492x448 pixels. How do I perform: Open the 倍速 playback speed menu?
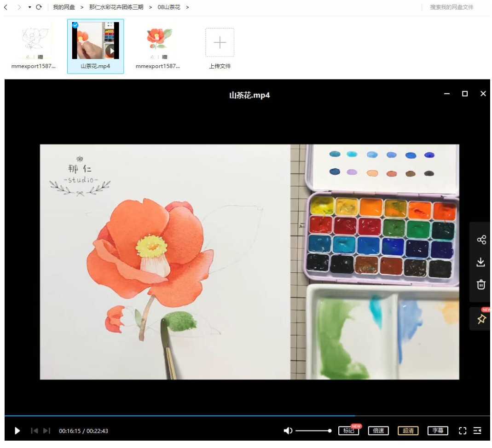[x=378, y=431]
